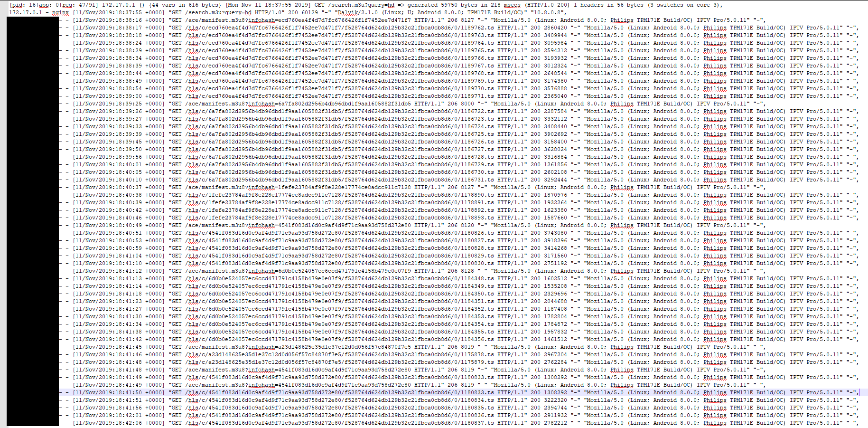Click the word nginx on second line
This screenshot has height=428, width=868.
point(60,12)
